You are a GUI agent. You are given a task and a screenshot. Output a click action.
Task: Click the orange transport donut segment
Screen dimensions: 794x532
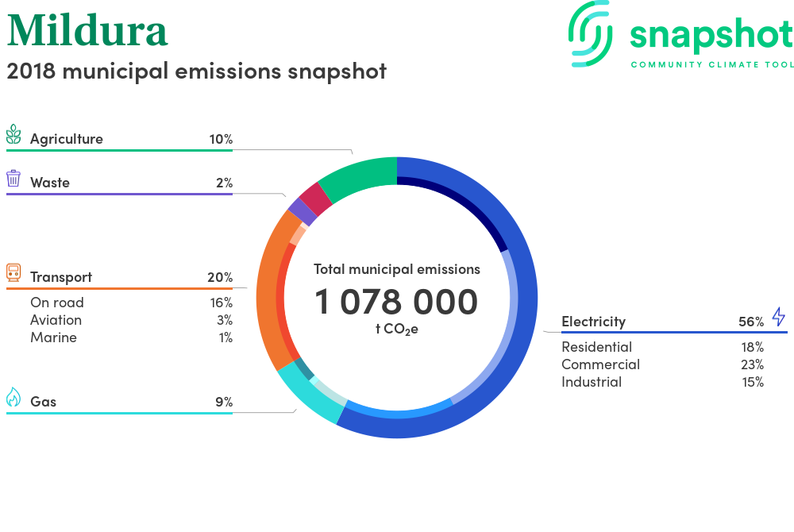(x=267, y=296)
